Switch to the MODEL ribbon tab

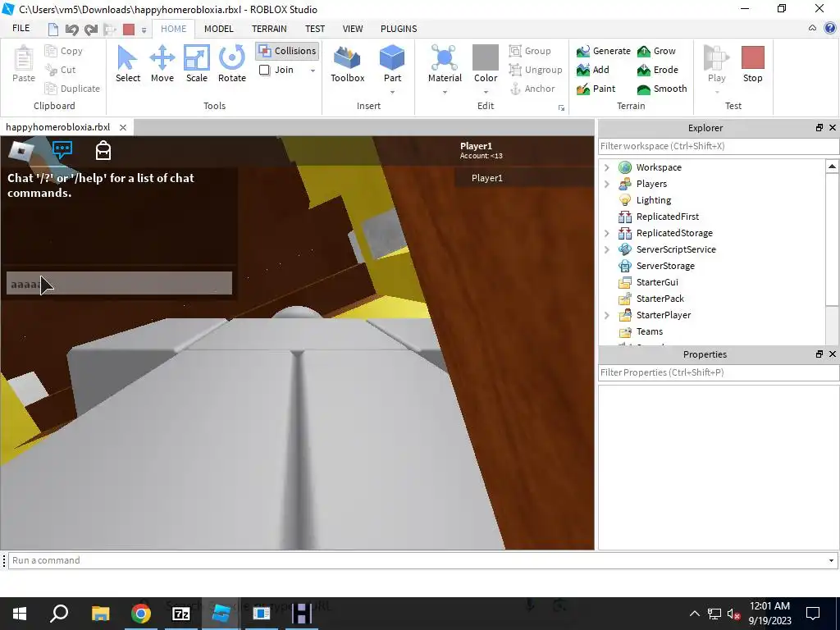pyautogui.click(x=218, y=29)
